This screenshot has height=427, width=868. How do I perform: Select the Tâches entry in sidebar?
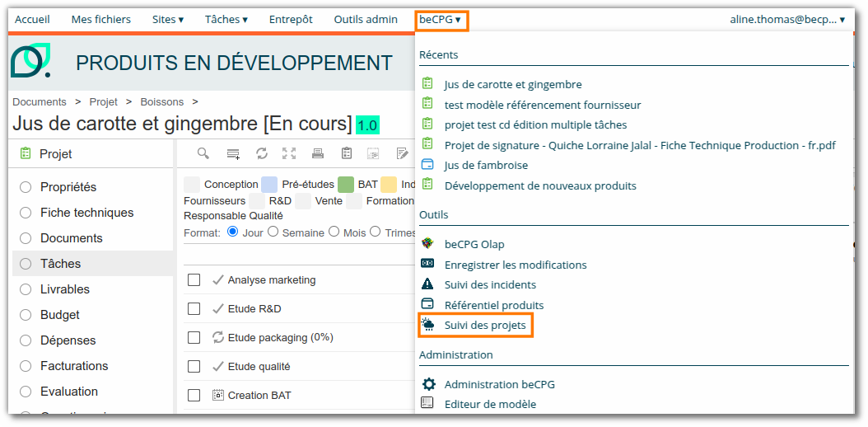click(x=92, y=264)
